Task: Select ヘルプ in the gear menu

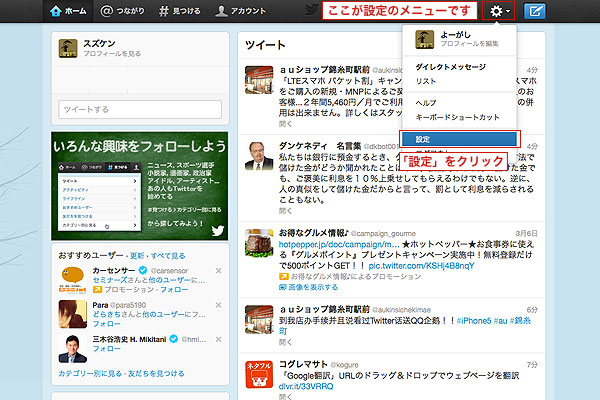Action: click(x=426, y=103)
